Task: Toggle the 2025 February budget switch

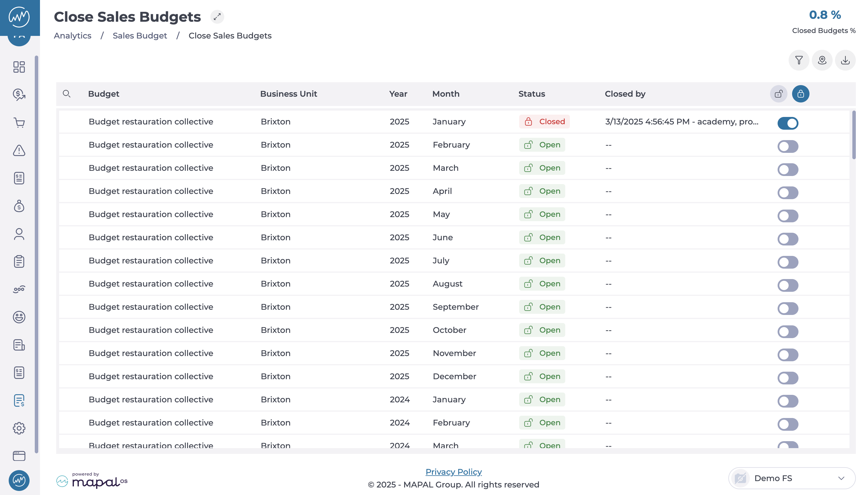Action: coord(787,146)
